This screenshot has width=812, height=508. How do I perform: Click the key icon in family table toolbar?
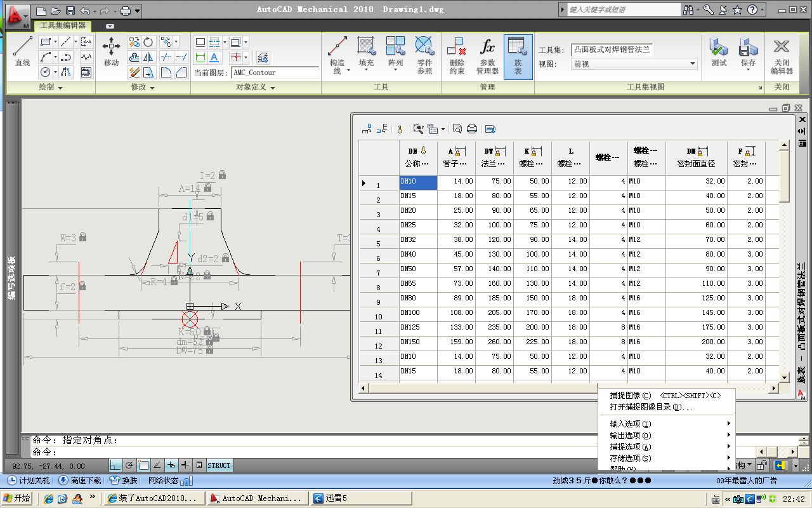(x=400, y=129)
